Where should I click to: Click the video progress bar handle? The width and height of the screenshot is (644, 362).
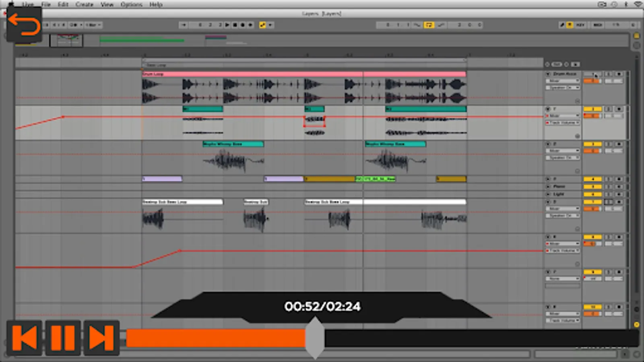315,338
